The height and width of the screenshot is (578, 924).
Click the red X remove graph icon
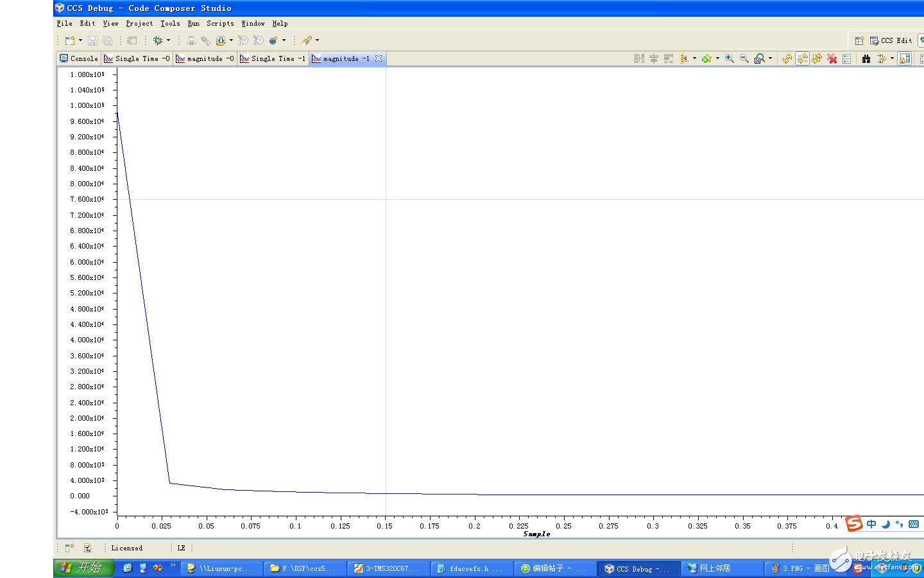click(832, 58)
